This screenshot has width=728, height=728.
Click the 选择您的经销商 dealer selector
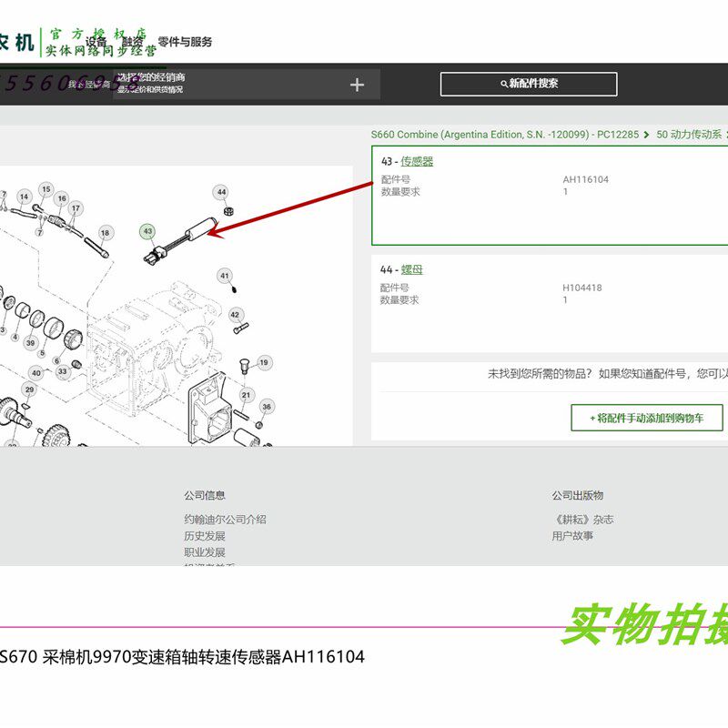pos(246,84)
